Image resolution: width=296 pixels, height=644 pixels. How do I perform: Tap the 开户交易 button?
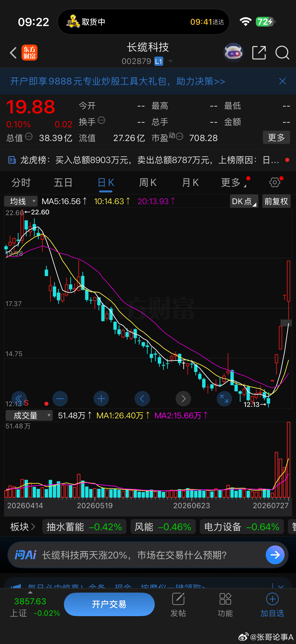109,604
